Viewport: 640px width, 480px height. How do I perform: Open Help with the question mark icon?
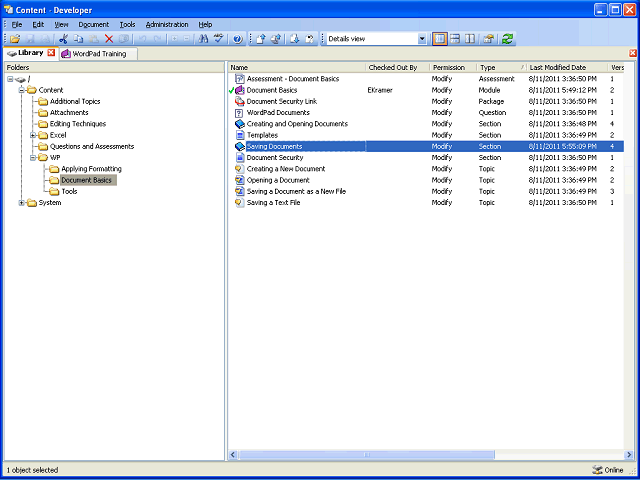[x=238, y=39]
